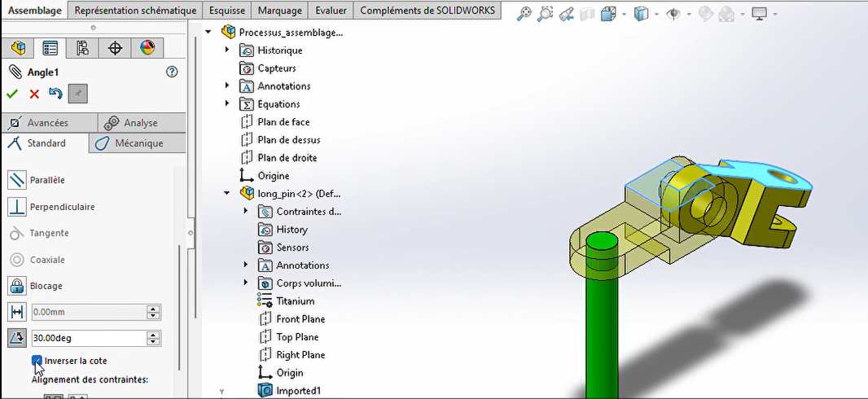Click the Hide/Show Items eye icon
868x399 pixels.
(673, 15)
